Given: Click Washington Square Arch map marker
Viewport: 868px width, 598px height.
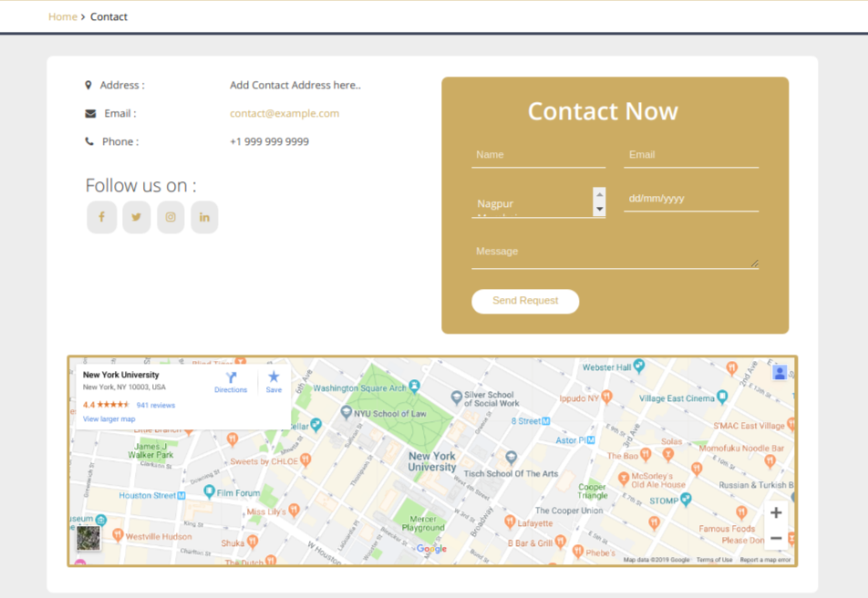Looking at the screenshot, I should 414,386.
